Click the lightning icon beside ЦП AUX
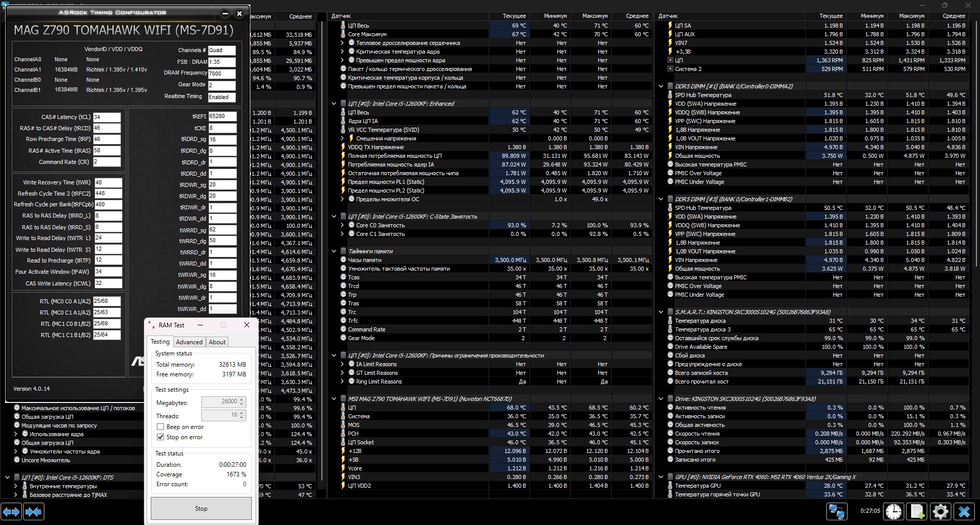The width and height of the screenshot is (980, 525). pyautogui.click(x=670, y=34)
